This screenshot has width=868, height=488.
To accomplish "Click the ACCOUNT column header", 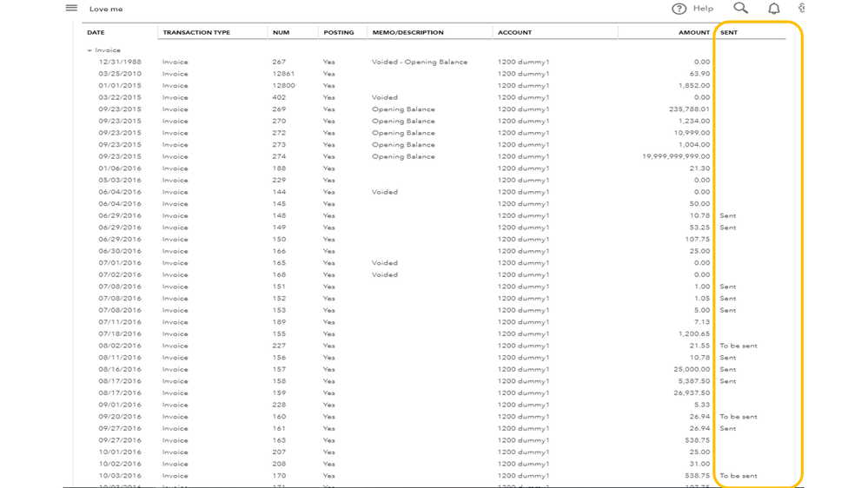I will pos(515,33).
